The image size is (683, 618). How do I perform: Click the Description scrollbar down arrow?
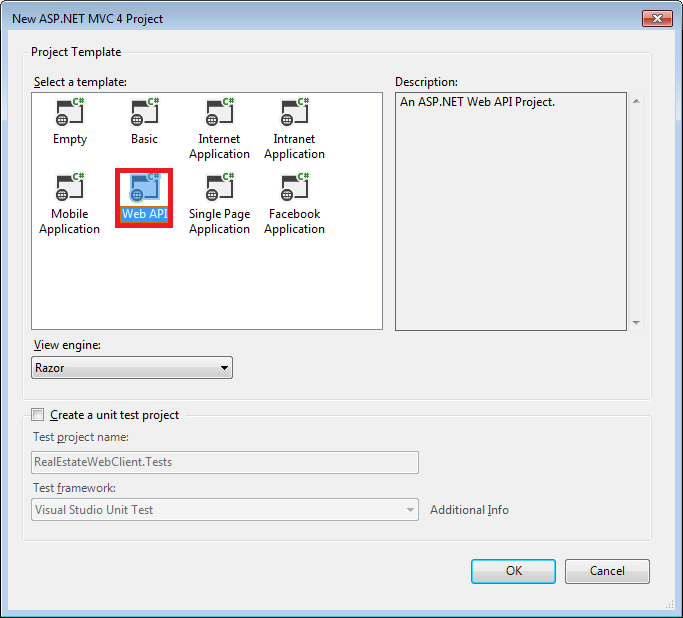coord(636,323)
